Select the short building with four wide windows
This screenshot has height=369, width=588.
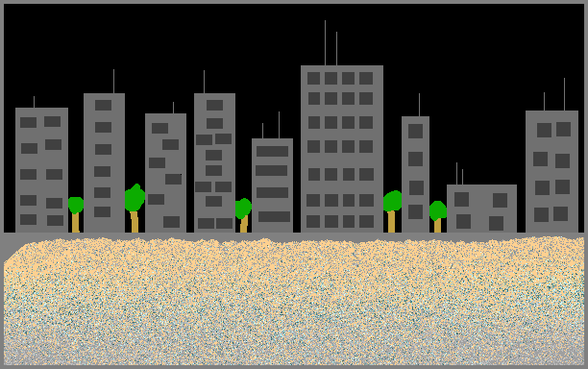[272, 185]
